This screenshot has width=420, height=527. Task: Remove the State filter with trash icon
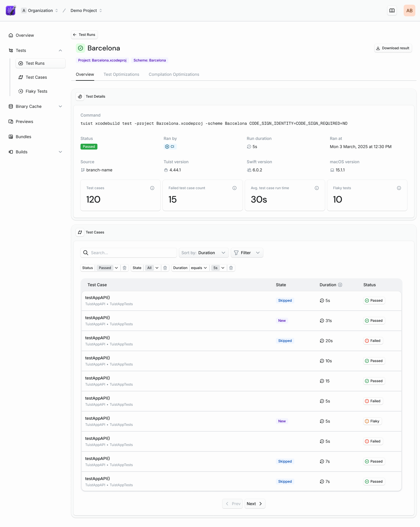(x=165, y=268)
